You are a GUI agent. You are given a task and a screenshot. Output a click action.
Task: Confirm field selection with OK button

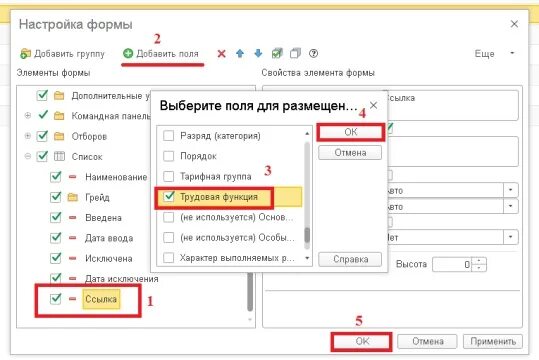350,132
